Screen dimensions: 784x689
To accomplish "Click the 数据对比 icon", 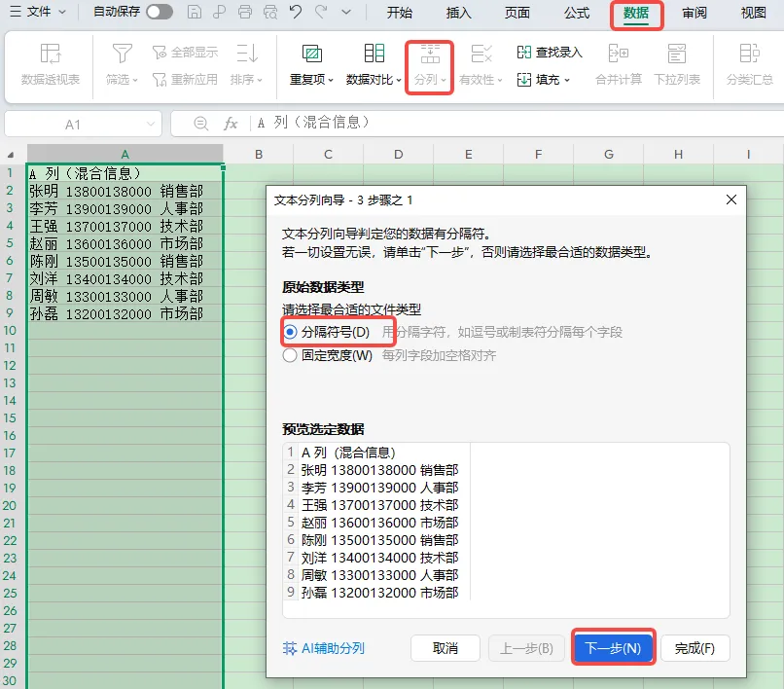I will pyautogui.click(x=374, y=54).
